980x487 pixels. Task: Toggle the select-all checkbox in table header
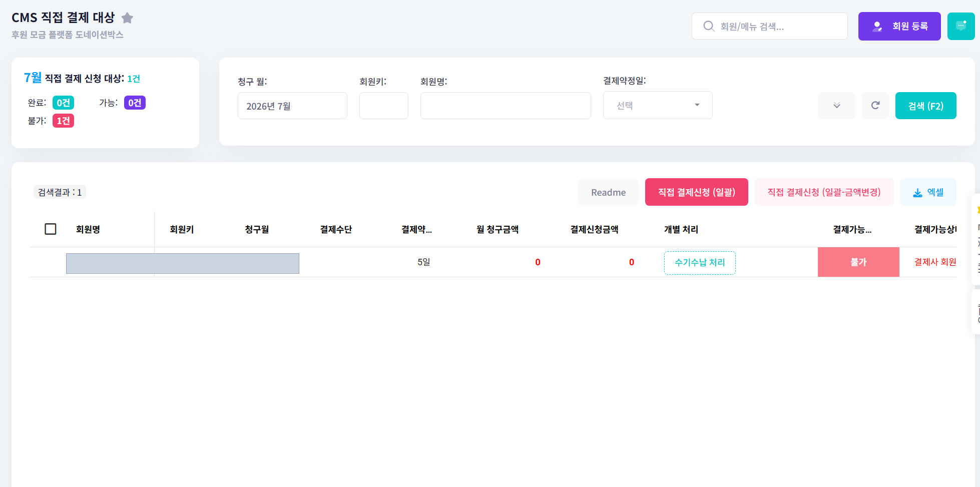(51, 229)
